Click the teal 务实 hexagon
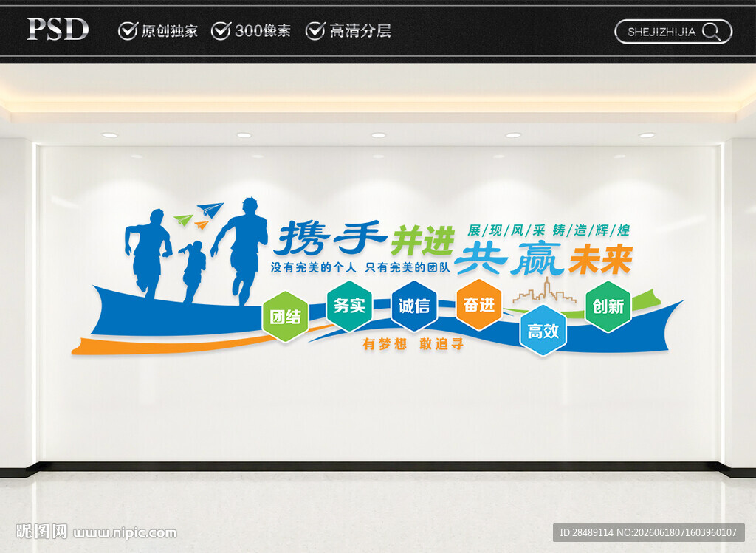 tap(349, 306)
